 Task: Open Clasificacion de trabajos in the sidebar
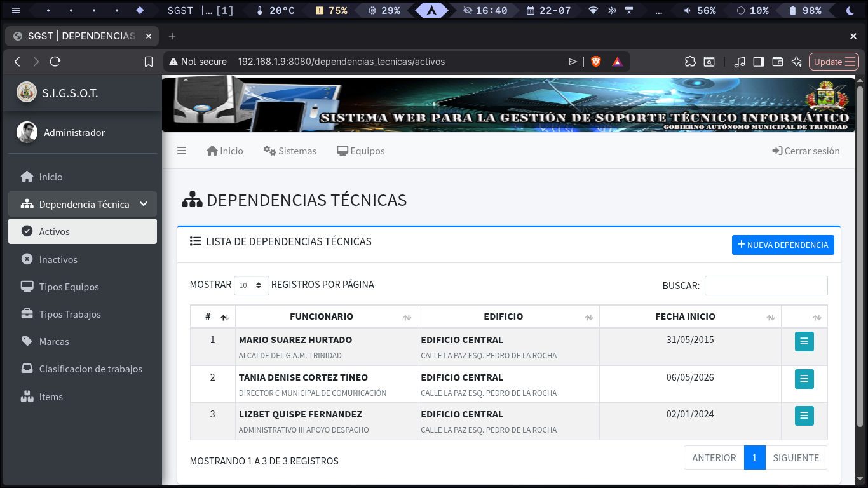83,369
